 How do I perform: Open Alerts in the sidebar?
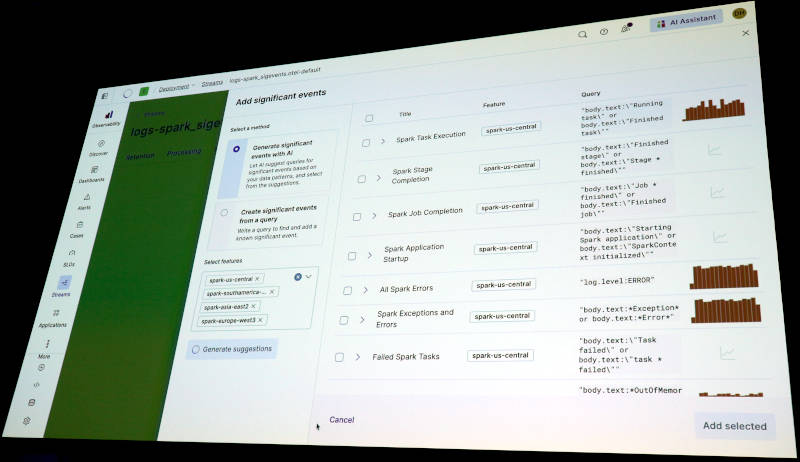(x=86, y=201)
